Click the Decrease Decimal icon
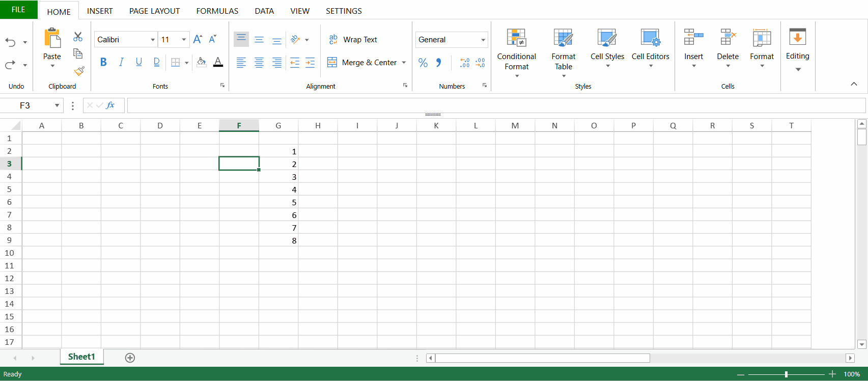Viewport: 868px width, 381px height. coord(480,63)
